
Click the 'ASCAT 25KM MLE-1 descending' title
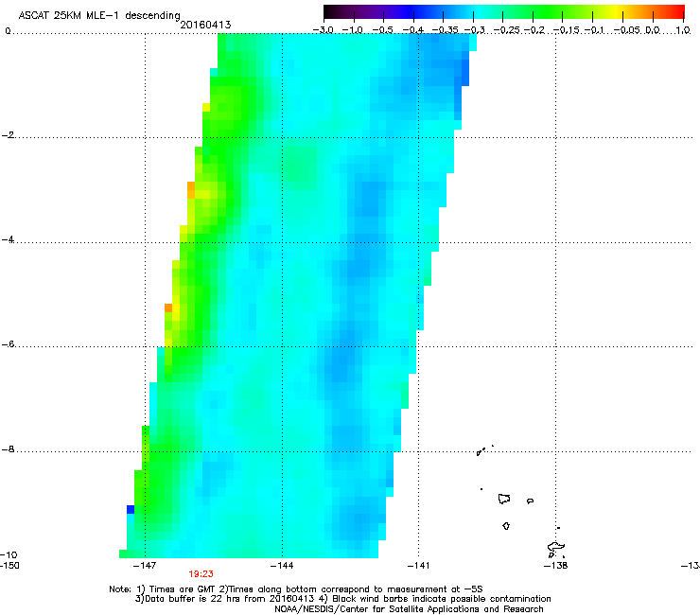[x=99, y=16]
